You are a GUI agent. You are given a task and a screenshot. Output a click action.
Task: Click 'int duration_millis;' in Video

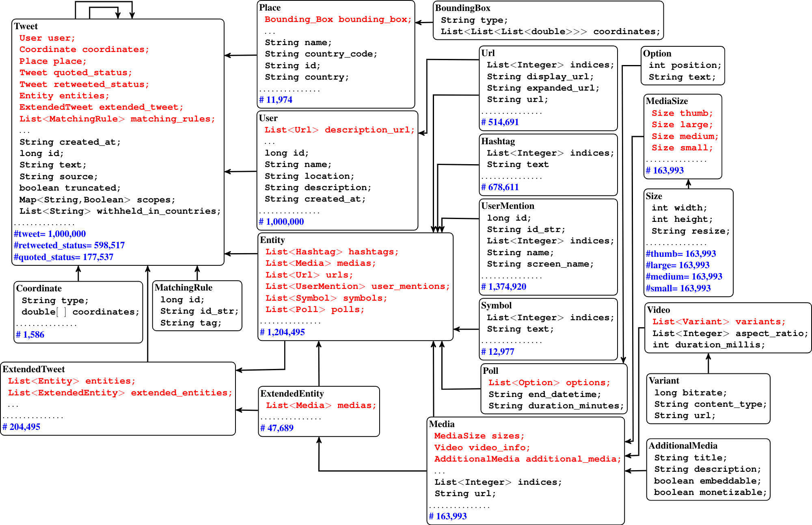[x=708, y=345]
